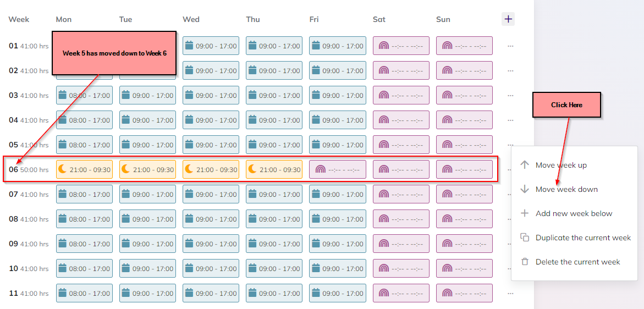Select week 04 Monday 08:00 - 17:00 shift

tap(84, 120)
